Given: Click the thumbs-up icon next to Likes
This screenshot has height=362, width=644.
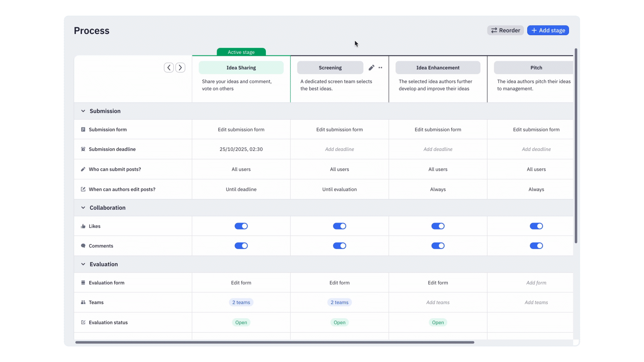Looking at the screenshot, I should click(x=83, y=226).
